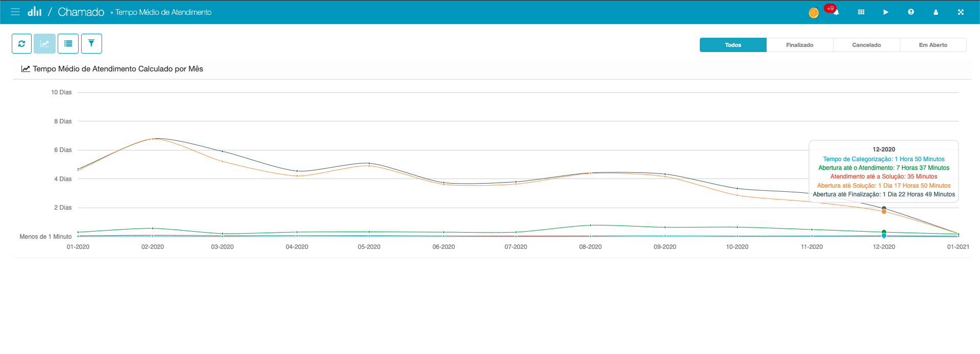The height and width of the screenshot is (354, 980).
Task: Click the orange coin status icon
Action: click(x=814, y=13)
